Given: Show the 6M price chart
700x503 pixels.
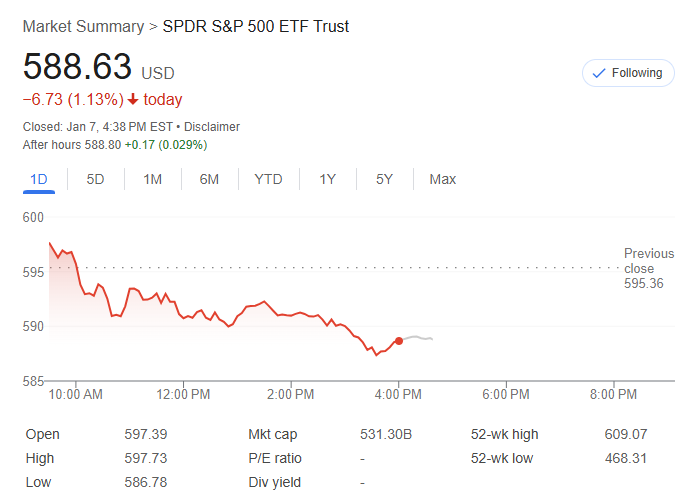Looking at the screenshot, I should point(209,179).
